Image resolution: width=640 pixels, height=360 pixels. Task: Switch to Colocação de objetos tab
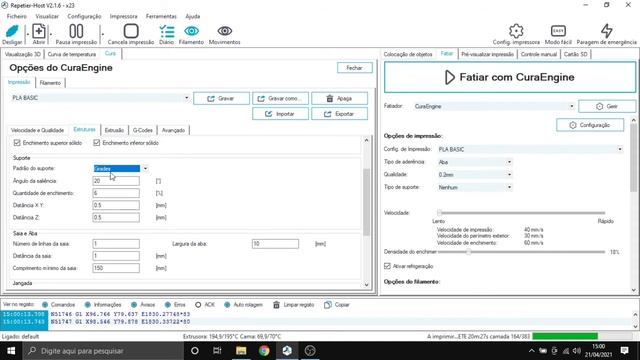(x=408, y=54)
